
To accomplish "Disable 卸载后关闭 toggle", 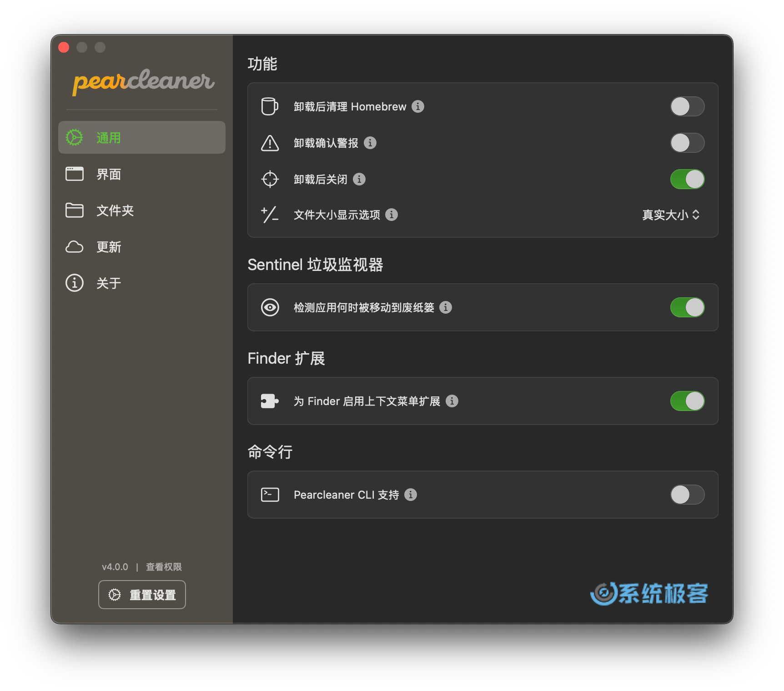I will tap(687, 179).
